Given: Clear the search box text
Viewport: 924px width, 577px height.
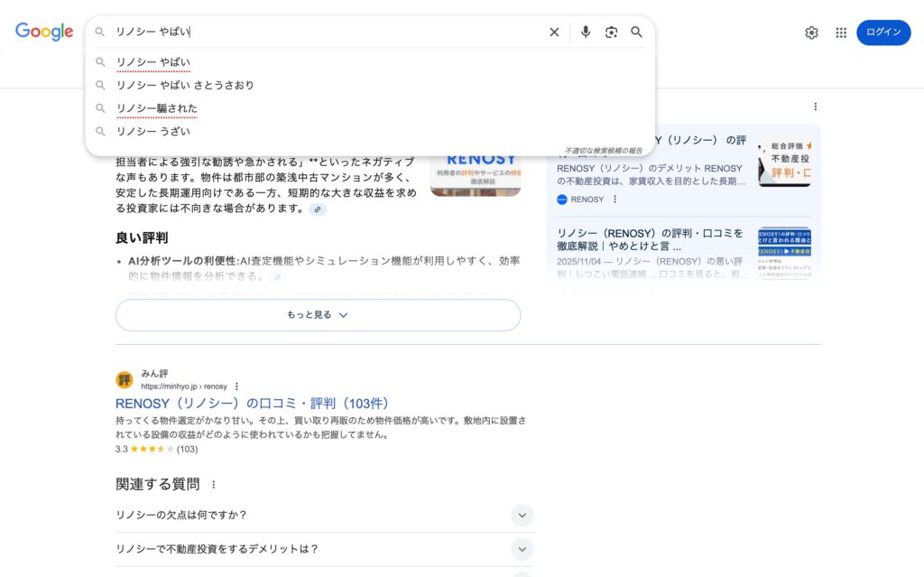Looking at the screenshot, I should click(x=554, y=33).
